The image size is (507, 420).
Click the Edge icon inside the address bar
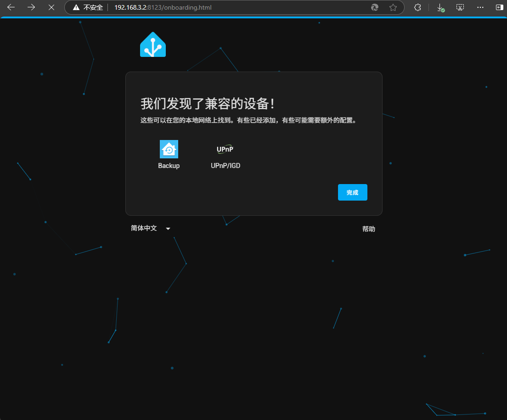(375, 7)
